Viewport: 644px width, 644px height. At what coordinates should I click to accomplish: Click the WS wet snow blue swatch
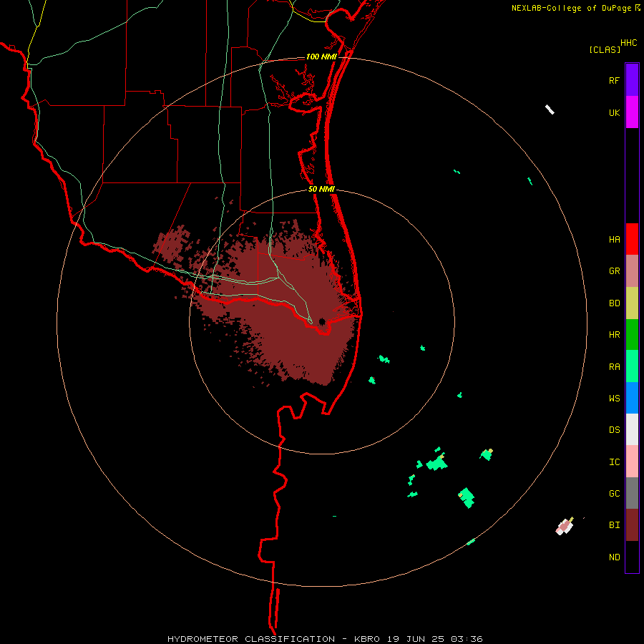click(x=632, y=398)
